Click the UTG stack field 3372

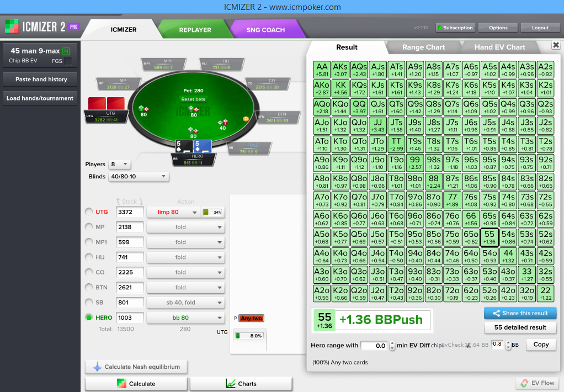pos(130,212)
